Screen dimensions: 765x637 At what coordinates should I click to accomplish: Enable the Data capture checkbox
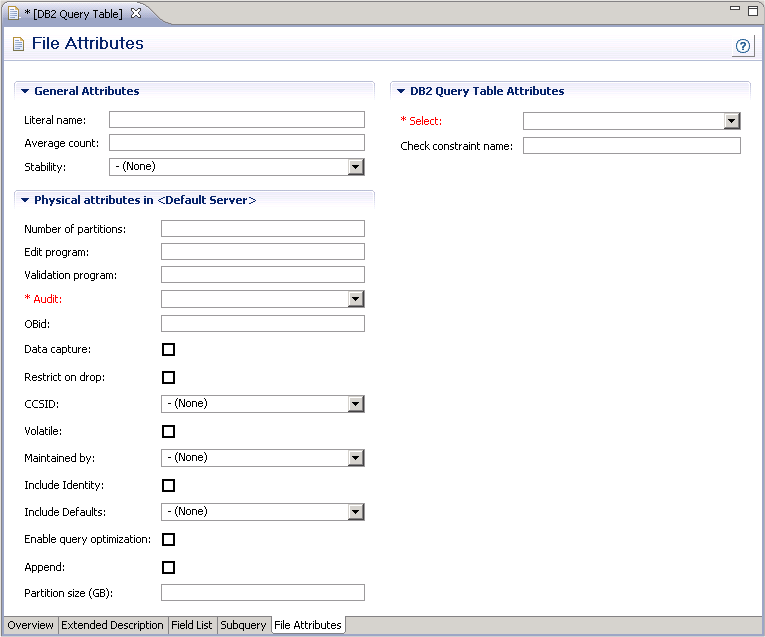pyautogui.click(x=168, y=349)
